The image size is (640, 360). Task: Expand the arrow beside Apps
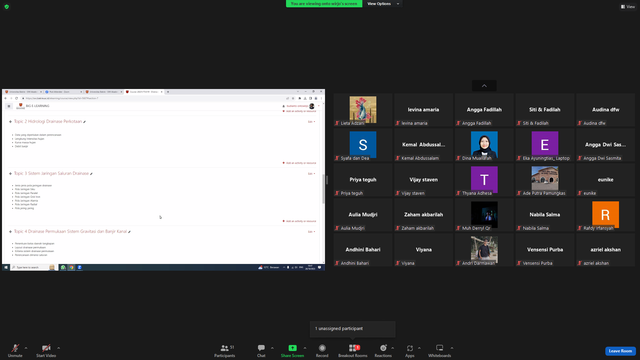point(419,348)
